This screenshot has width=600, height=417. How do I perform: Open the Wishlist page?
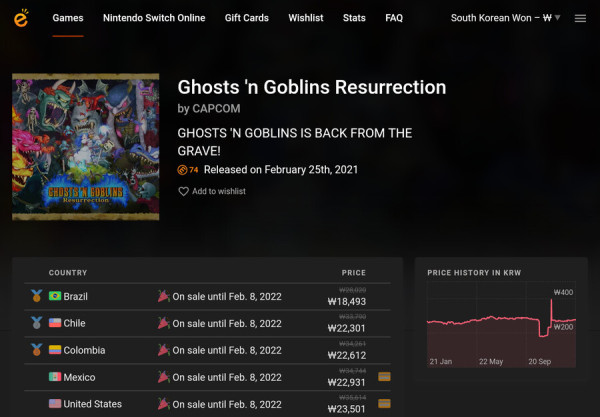305,18
